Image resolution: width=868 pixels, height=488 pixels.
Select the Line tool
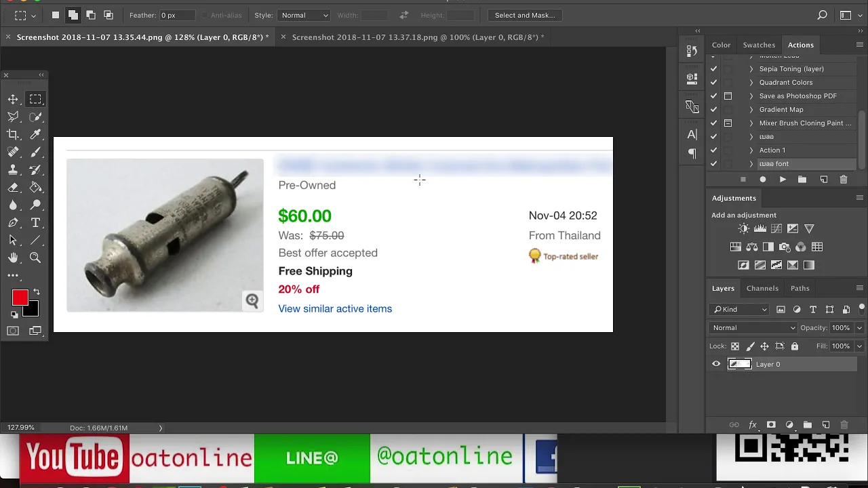[x=35, y=241]
